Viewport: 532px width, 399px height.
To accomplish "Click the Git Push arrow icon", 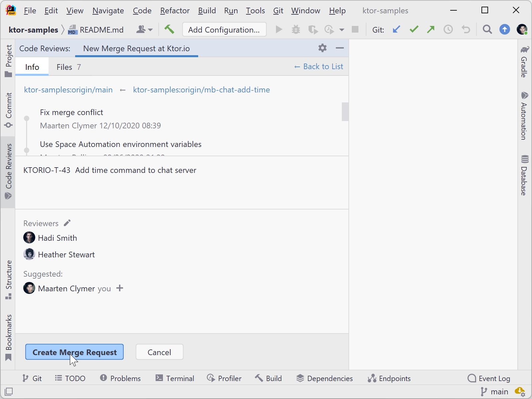I will tap(431, 30).
